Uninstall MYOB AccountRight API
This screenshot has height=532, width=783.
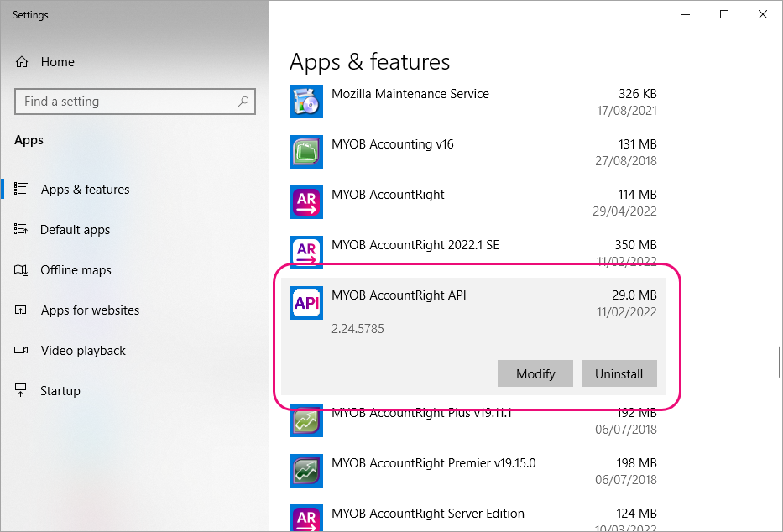pyautogui.click(x=619, y=374)
